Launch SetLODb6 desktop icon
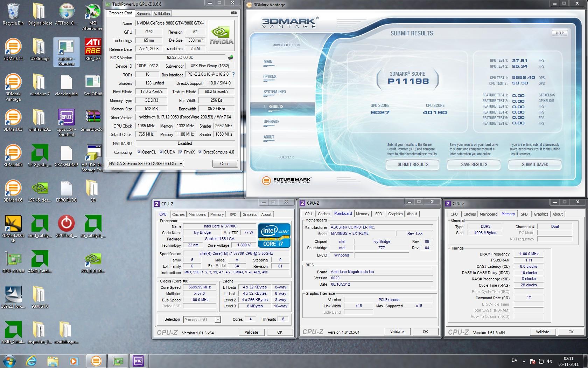The image size is (588, 368). click(93, 85)
